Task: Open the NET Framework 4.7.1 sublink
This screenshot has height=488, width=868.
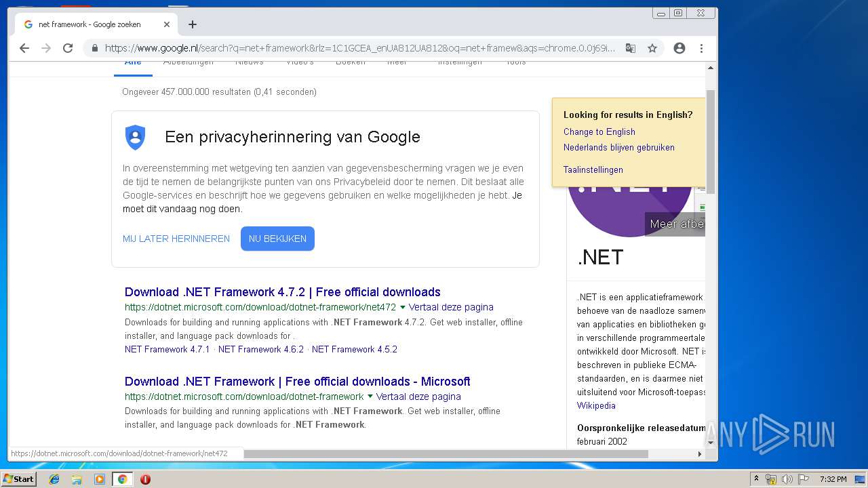Action: tap(167, 349)
